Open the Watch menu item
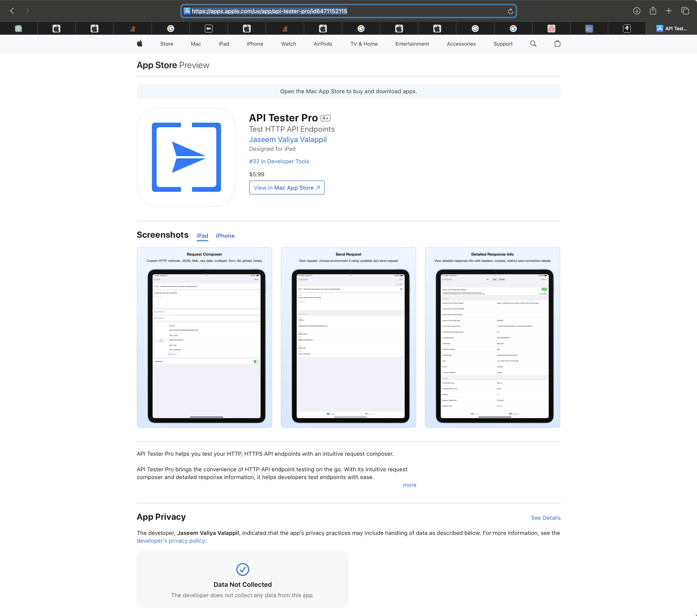 (x=289, y=44)
